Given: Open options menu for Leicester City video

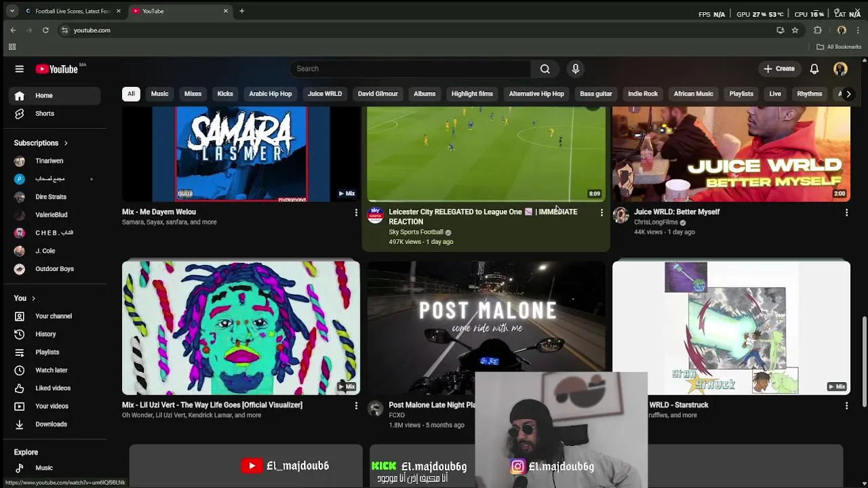Looking at the screenshot, I should click(601, 213).
